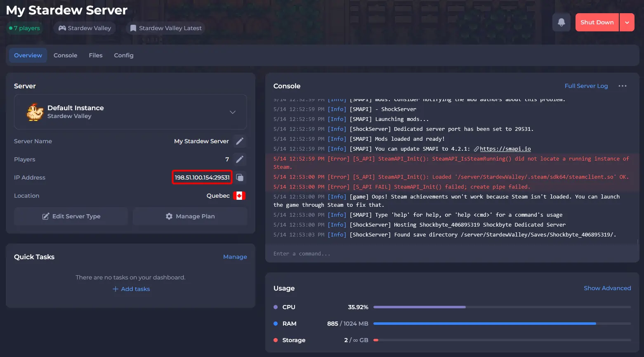Click the link icon before smapi.io
This screenshot has width=644, height=357.
point(477,149)
